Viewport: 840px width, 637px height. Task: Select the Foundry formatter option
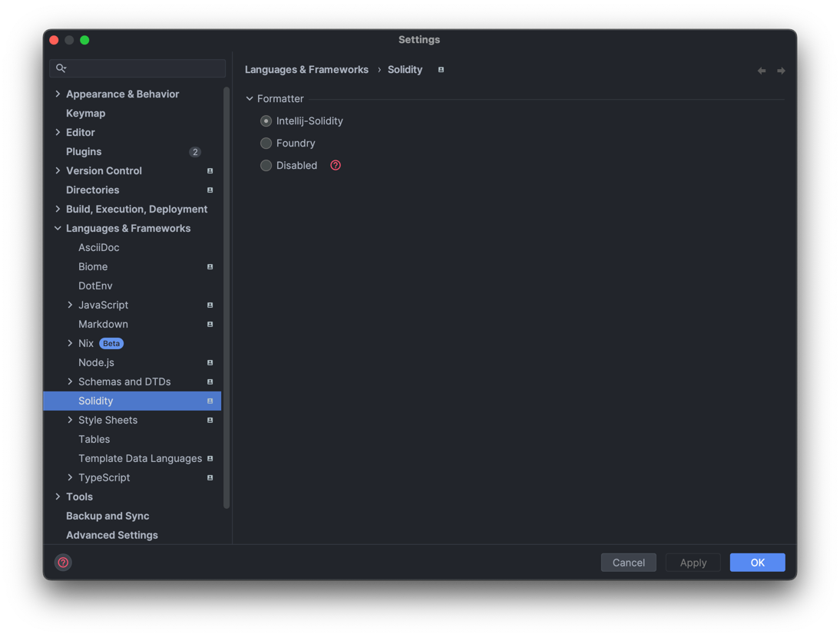pyautogui.click(x=266, y=144)
